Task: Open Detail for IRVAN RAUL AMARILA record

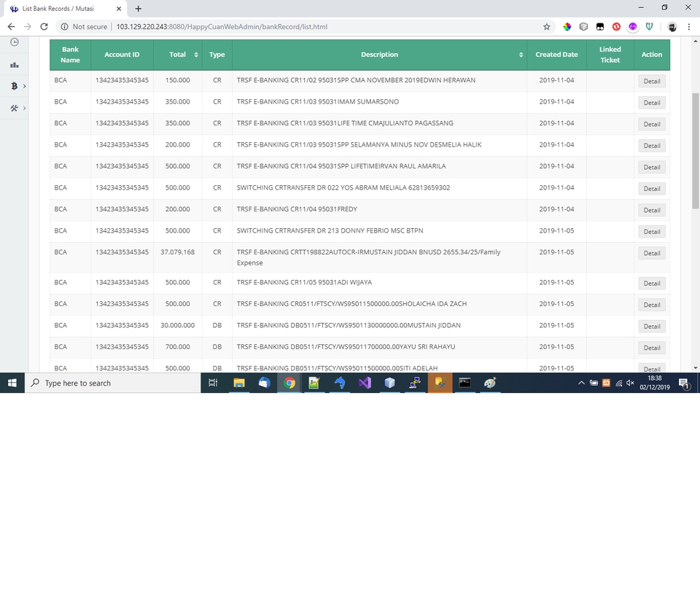Action: 652,167
